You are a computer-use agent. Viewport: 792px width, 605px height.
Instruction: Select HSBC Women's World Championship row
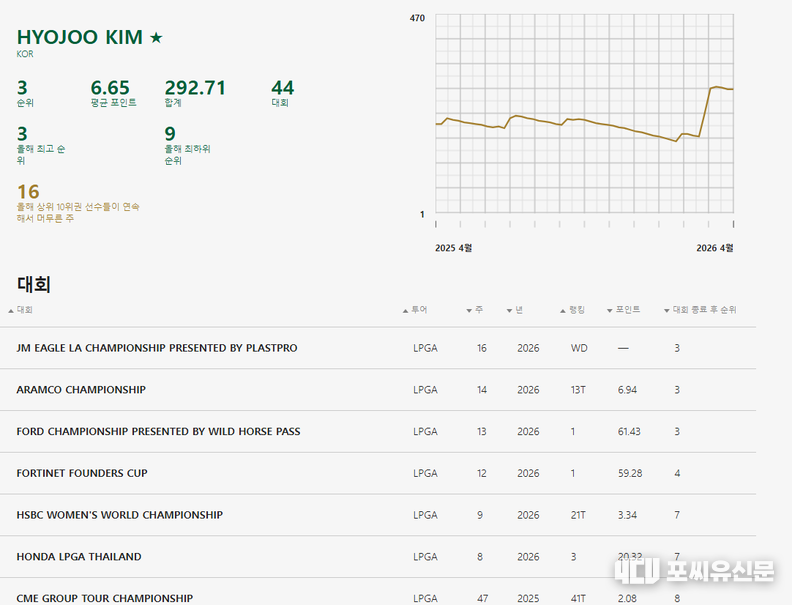tap(119, 515)
